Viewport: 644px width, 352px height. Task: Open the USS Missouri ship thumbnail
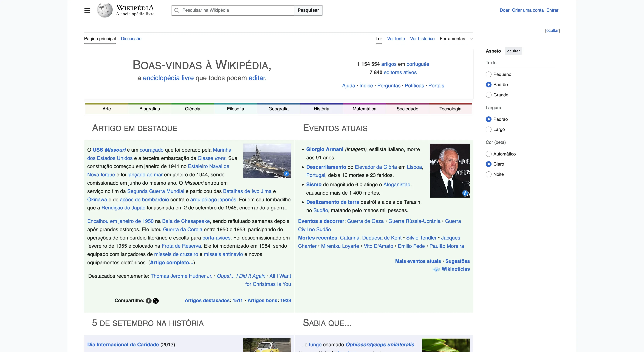click(267, 161)
